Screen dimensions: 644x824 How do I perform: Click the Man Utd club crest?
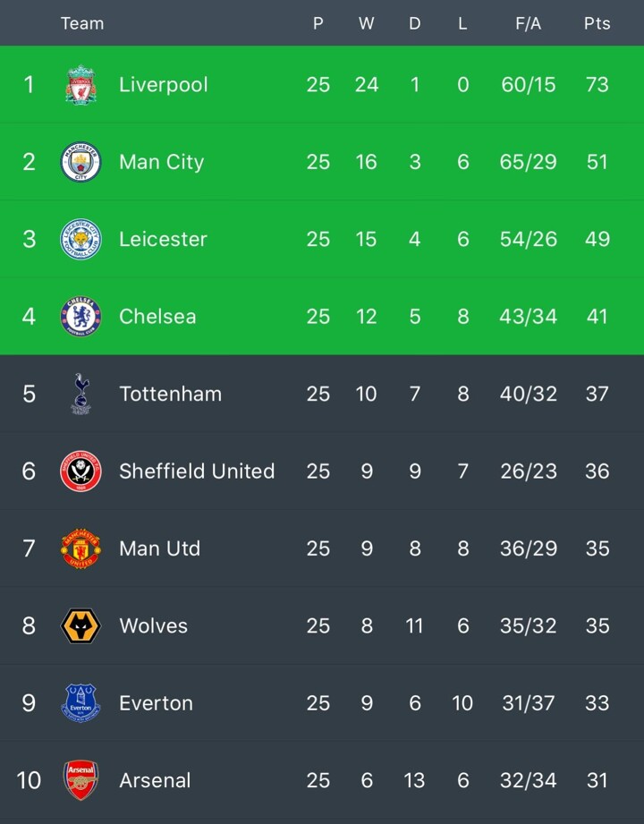pyautogui.click(x=80, y=548)
